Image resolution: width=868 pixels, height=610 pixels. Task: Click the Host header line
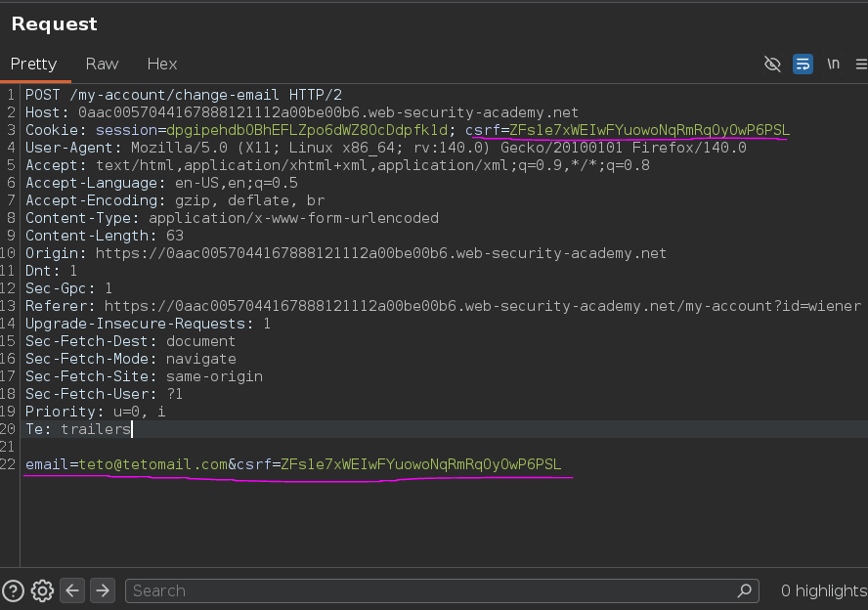pos(302,113)
